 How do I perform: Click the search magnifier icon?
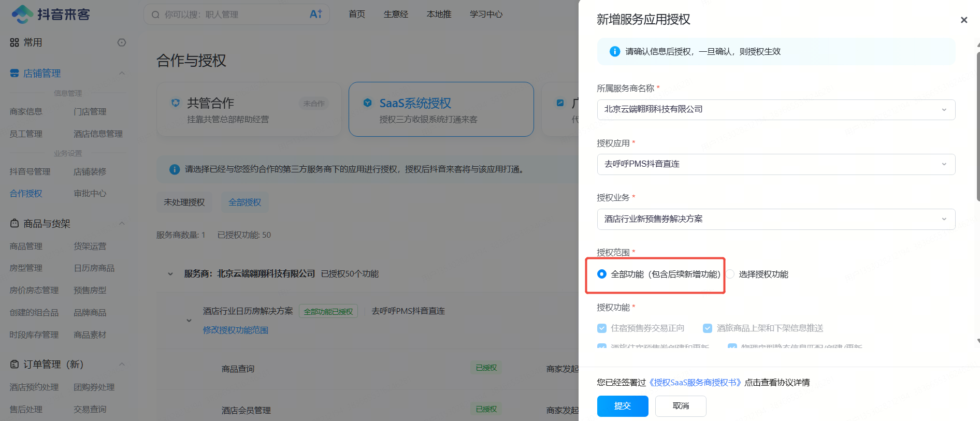point(155,14)
